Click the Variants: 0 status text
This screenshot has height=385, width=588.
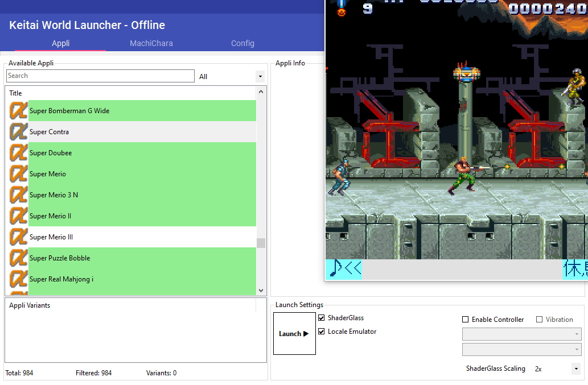click(x=161, y=373)
